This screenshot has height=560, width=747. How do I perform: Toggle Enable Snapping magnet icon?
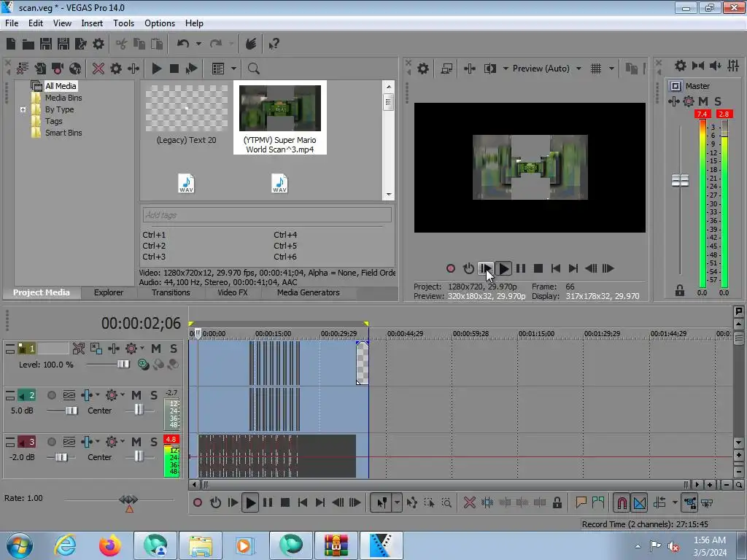point(622,503)
